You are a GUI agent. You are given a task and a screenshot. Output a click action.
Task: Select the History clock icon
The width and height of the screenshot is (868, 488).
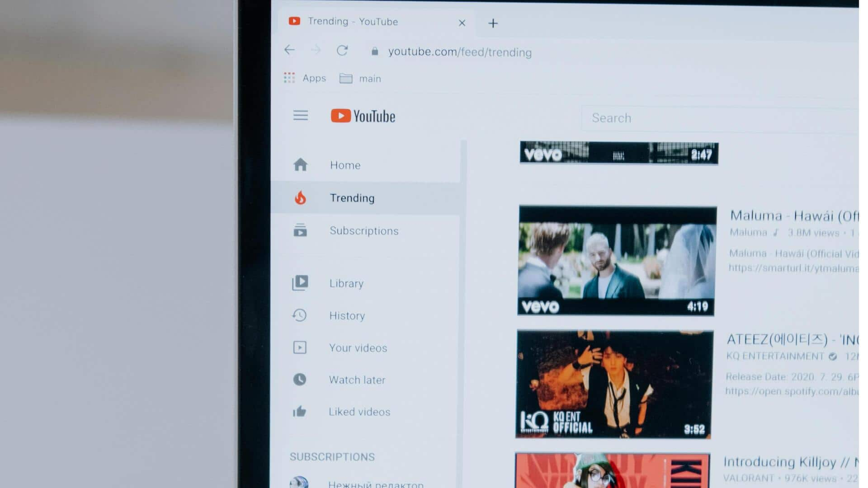[x=301, y=314]
